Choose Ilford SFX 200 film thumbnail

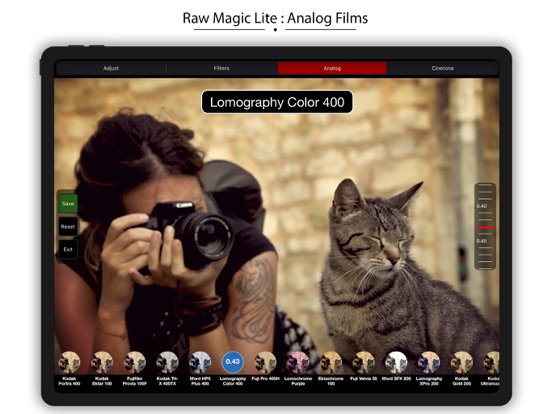click(x=396, y=362)
